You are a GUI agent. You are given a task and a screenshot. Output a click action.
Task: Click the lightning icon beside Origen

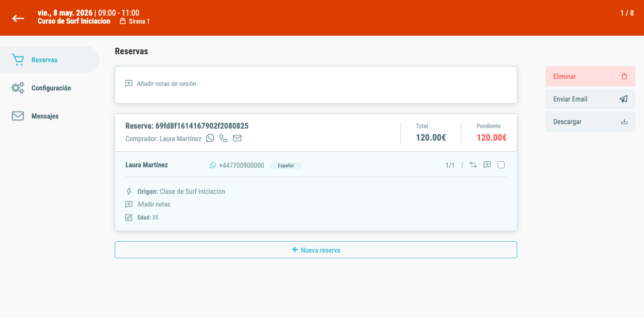[129, 191]
